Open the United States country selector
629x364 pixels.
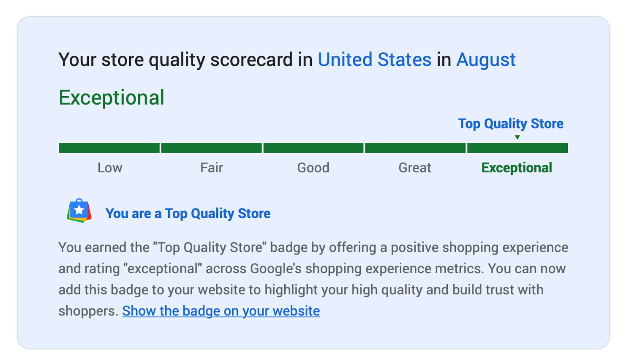[x=374, y=60]
